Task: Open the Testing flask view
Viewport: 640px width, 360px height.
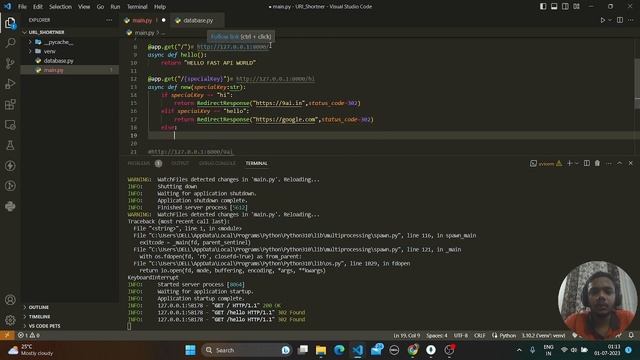Action: coord(10,145)
